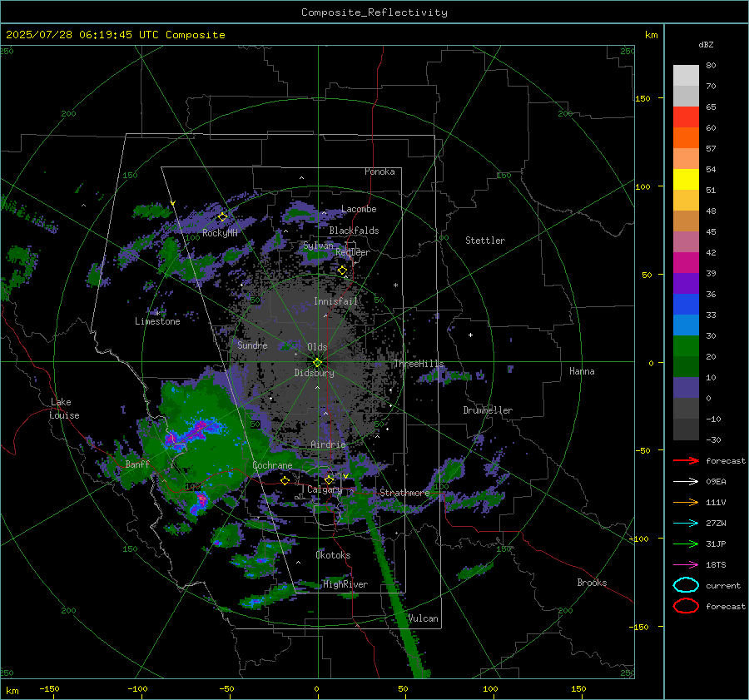Click the Didsbury label

click(314, 373)
